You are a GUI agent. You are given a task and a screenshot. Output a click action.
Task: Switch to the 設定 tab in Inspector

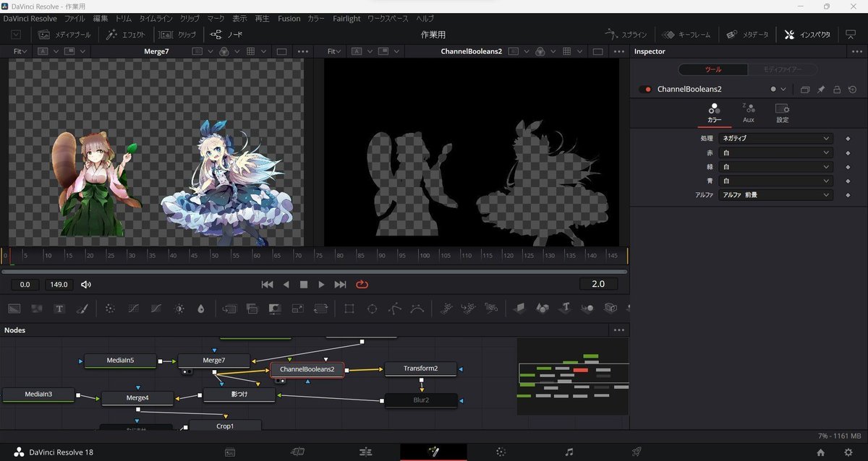coord(782,112)
